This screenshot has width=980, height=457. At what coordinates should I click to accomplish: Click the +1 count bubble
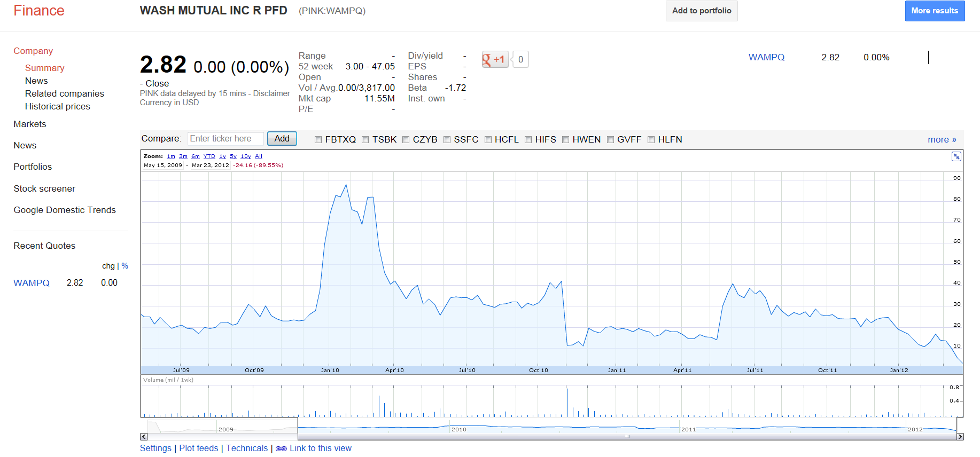[x=520, y=59]
